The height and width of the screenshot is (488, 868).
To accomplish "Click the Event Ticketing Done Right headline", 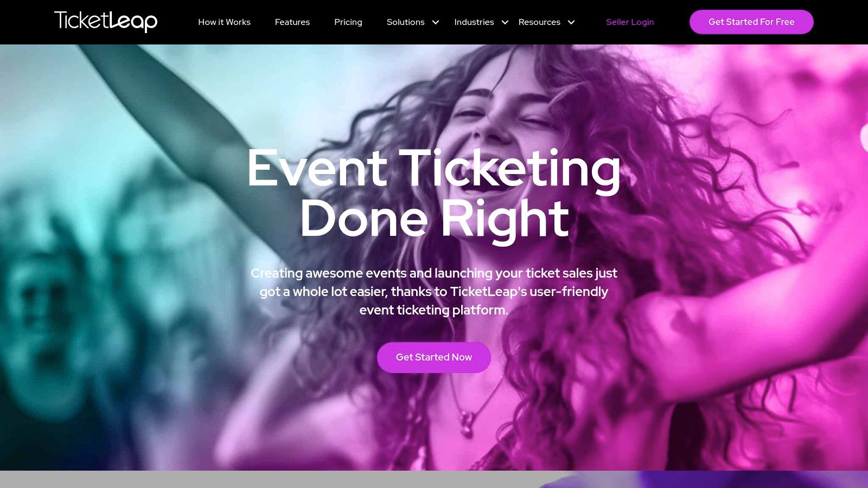I will pyautogui.click(x=434, y=192).
